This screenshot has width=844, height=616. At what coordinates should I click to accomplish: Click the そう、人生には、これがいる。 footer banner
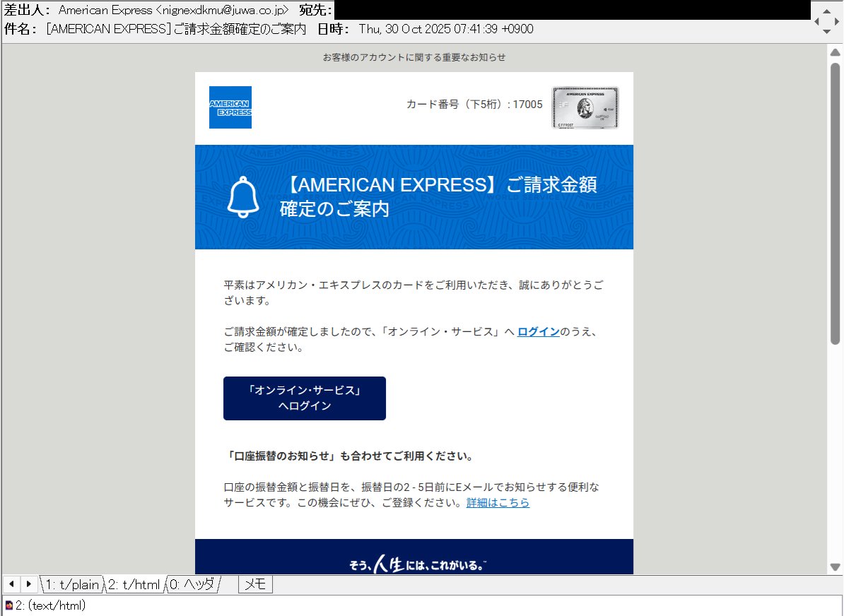tap(417, 564)
